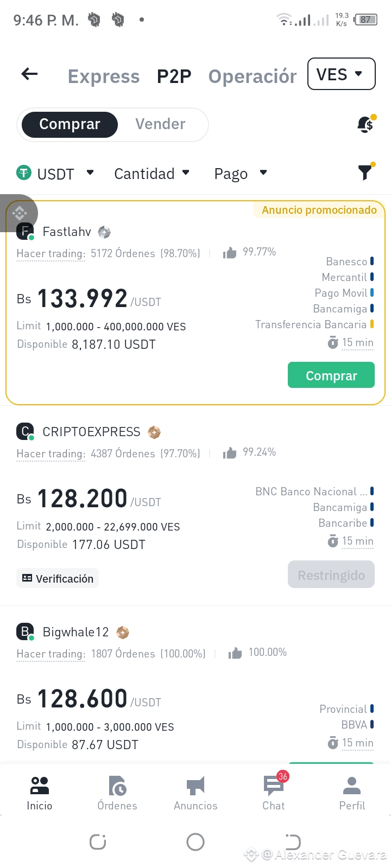391x868 pixels.
Task: Go to Perfil in bottom navigation
Action: [x=352, y=792]
